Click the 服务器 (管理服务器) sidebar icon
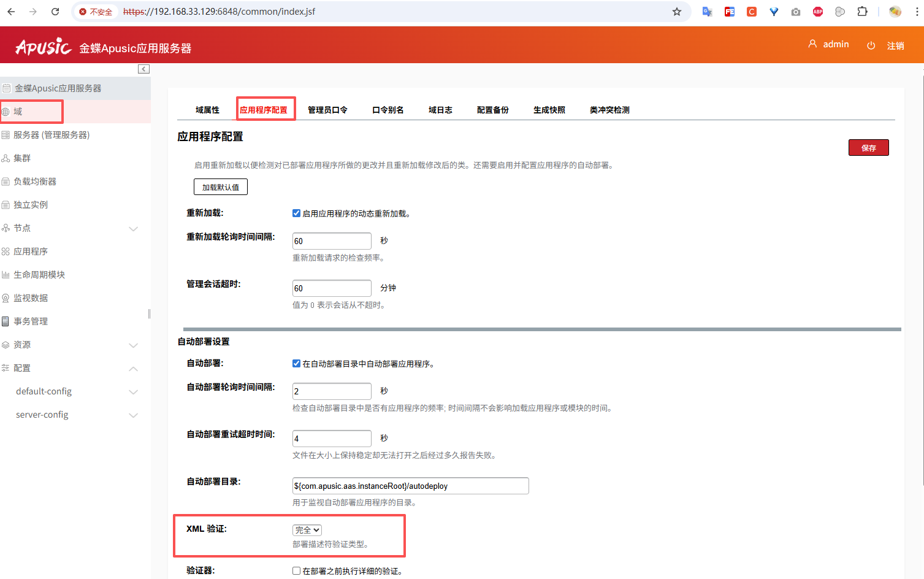Screen dimensions: 924x579 click(6, 135)
